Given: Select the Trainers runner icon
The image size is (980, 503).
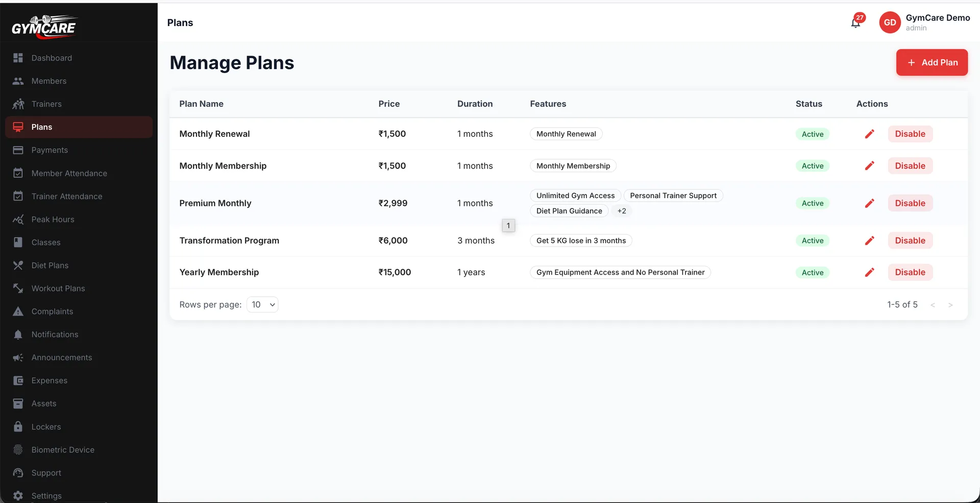Looking at the screenshot, I should pos(18,104).
